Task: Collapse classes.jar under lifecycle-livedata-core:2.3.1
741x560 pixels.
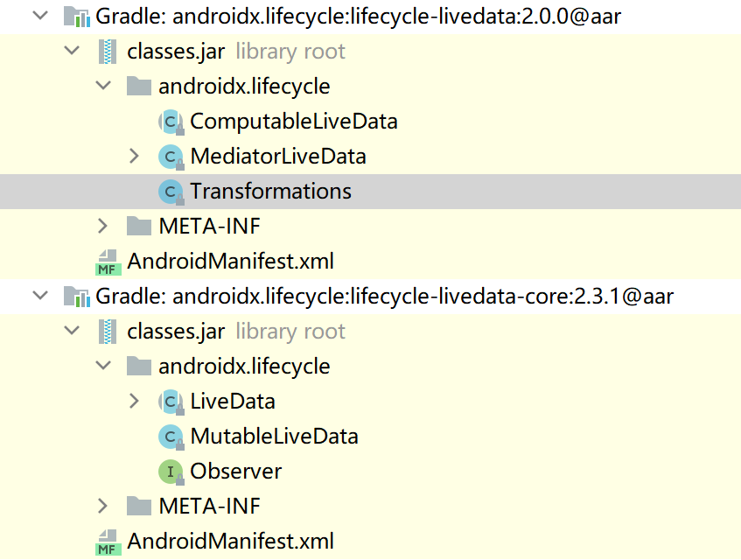Action: pyautogui.click(x=72, y=331)
